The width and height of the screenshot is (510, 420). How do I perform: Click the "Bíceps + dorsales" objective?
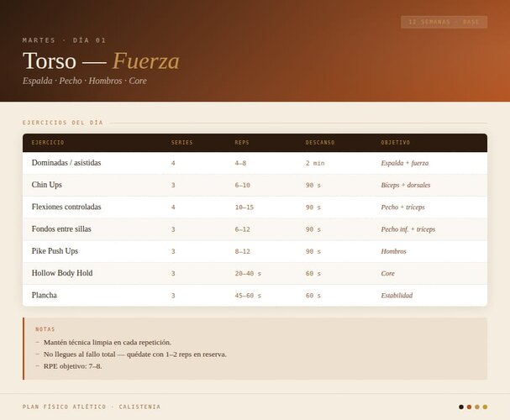tap(406, 186)
